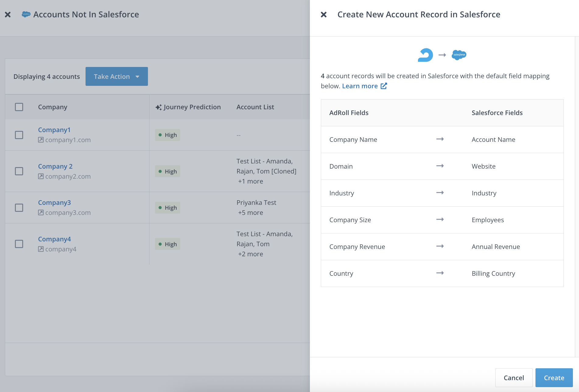
Task: Click the Create button
Action: click(x=554, y=378)
